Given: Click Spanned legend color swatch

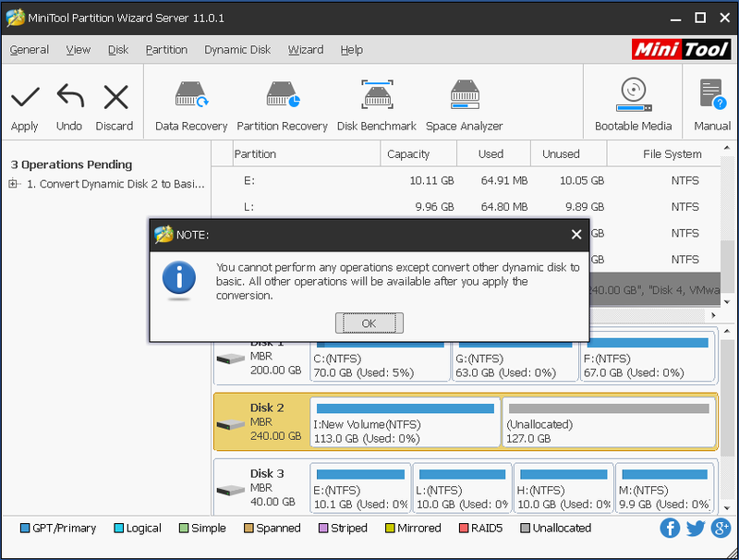Looking at the screenshot, I should [x=248, y=528].
